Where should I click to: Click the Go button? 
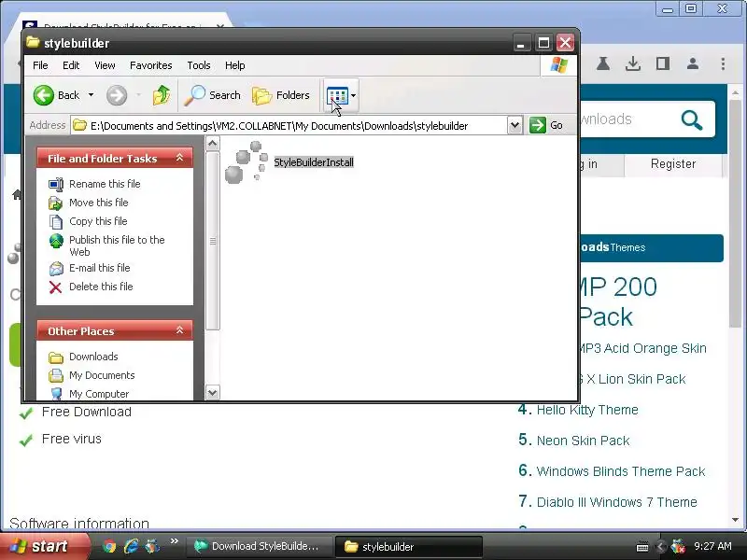tap(546, 125)
